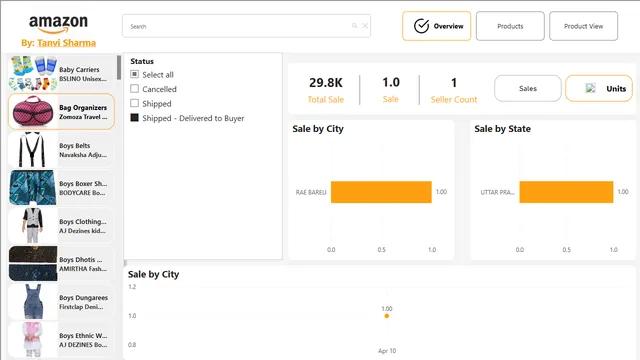Click the Sale by State title
The height and width of the screenshot is (360, 640).
tap(502, 129)
